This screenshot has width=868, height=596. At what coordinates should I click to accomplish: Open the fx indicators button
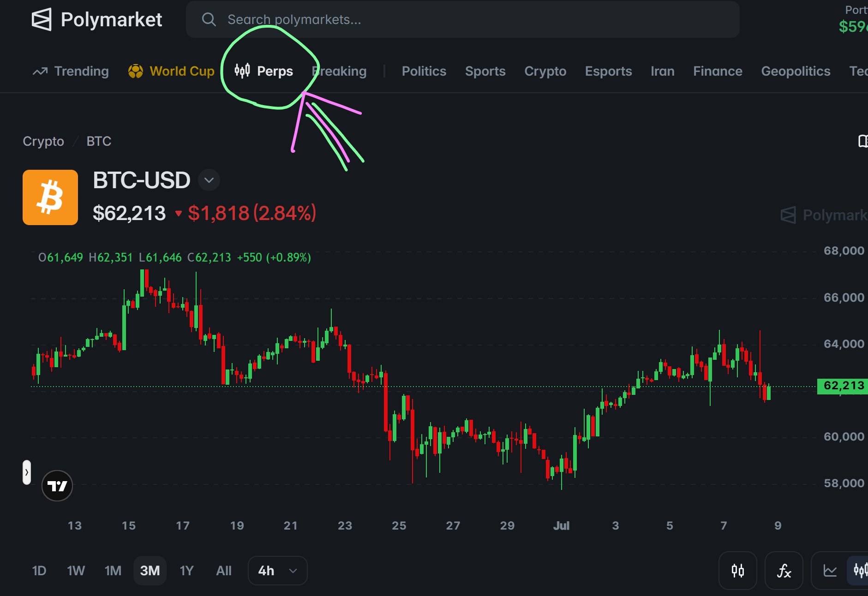tap(784, 571)
